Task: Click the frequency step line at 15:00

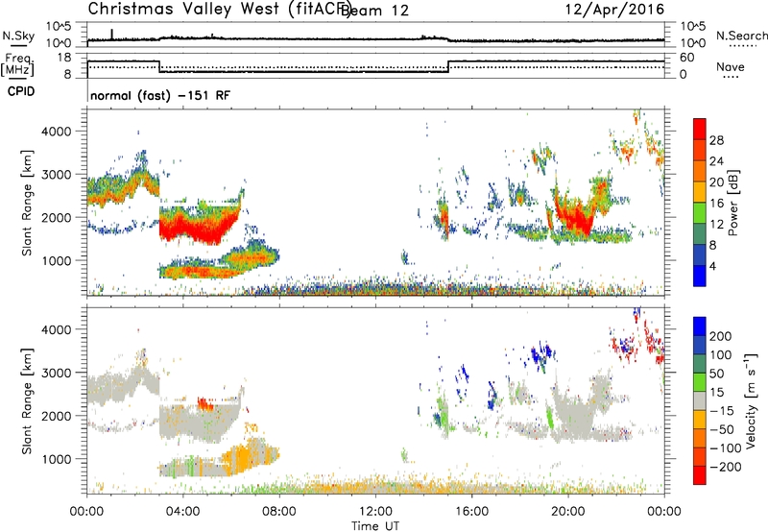Action: pyautogui.click(x=448, y=66)
